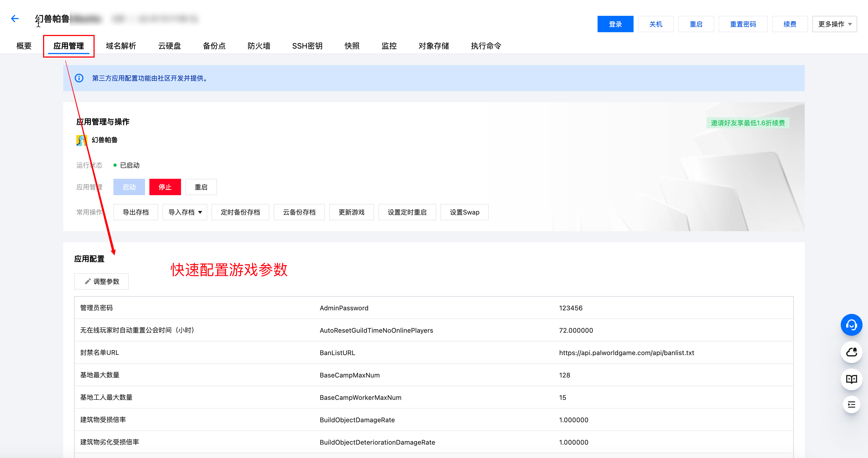Open the 导入存档 dropdown
868x458 pixels.
click(185, 212)
